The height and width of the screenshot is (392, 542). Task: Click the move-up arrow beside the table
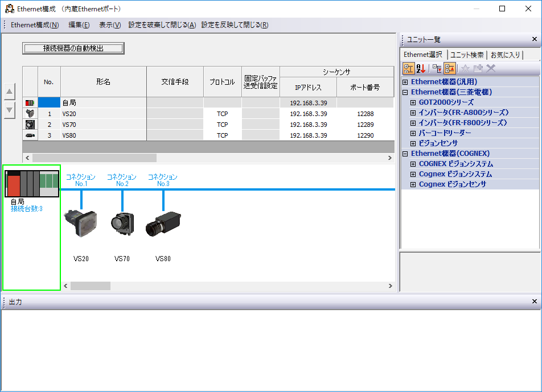[x=9, y=92]
